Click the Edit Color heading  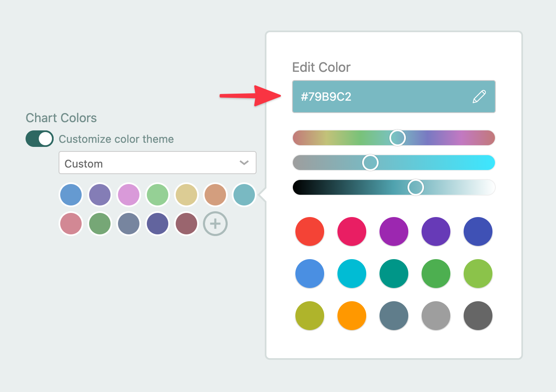(x=321, y=67)
